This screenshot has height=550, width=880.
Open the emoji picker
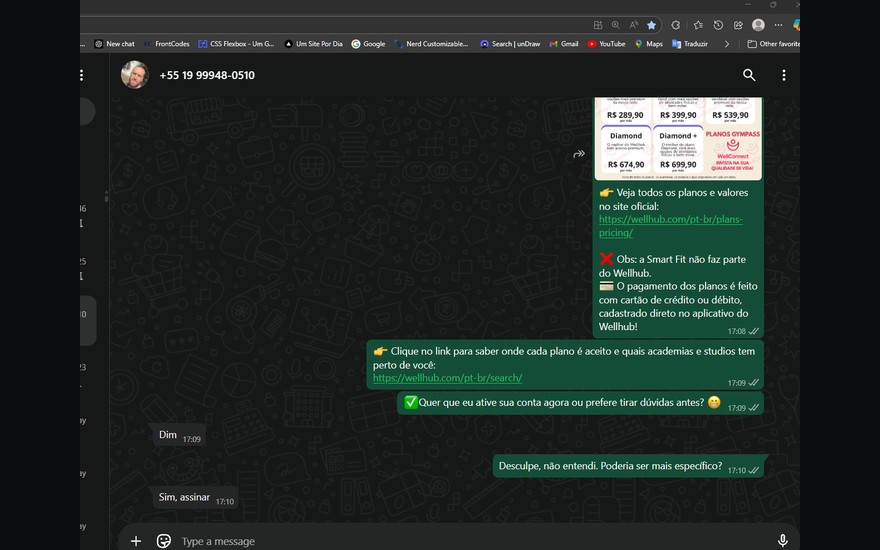(x=163, y=541)
